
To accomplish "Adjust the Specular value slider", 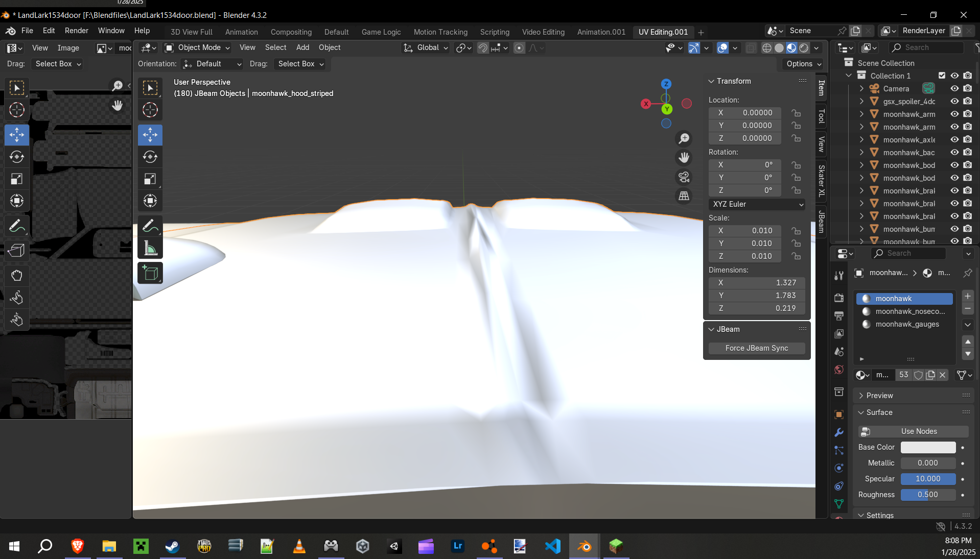I will click(x=928, y=479).
